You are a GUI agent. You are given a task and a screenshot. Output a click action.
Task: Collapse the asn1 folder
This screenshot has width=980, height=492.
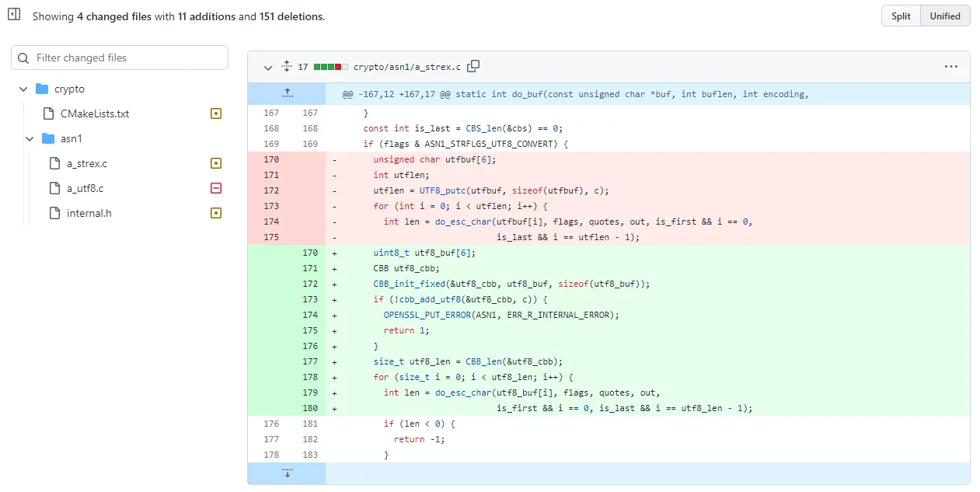pos(29,138)
